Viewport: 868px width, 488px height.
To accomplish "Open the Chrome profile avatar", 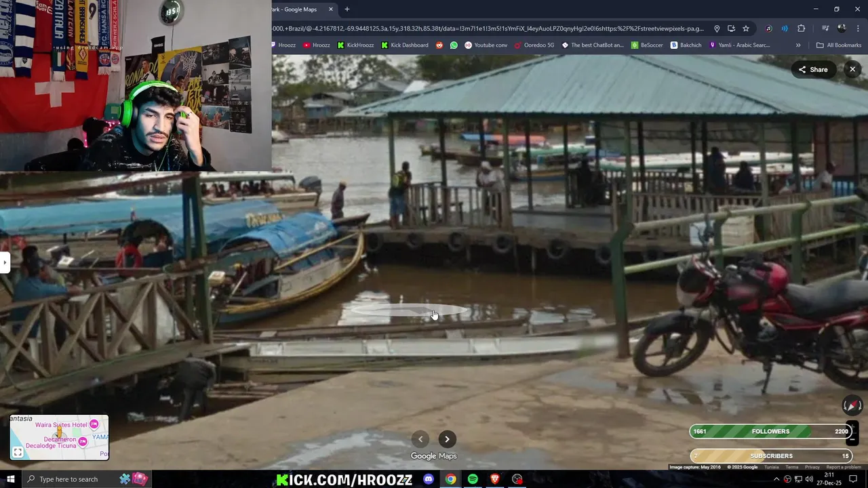I will [842, 28].
